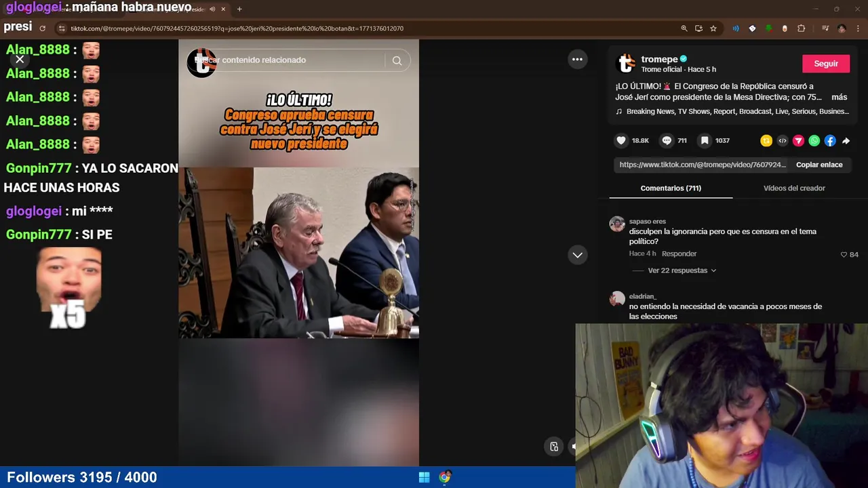Click the blue sound-wave extension icon
Viewport: 868px width, 488px height.
point(736,28)
